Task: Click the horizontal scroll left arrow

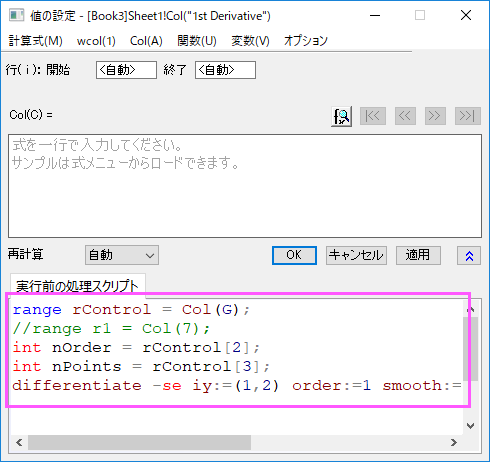Action: coord(19,442)
